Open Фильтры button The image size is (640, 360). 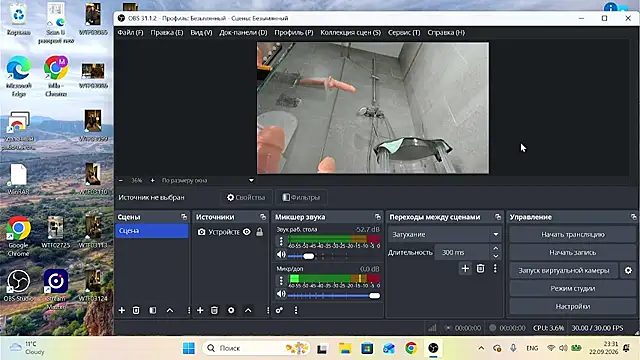(301, 197)
